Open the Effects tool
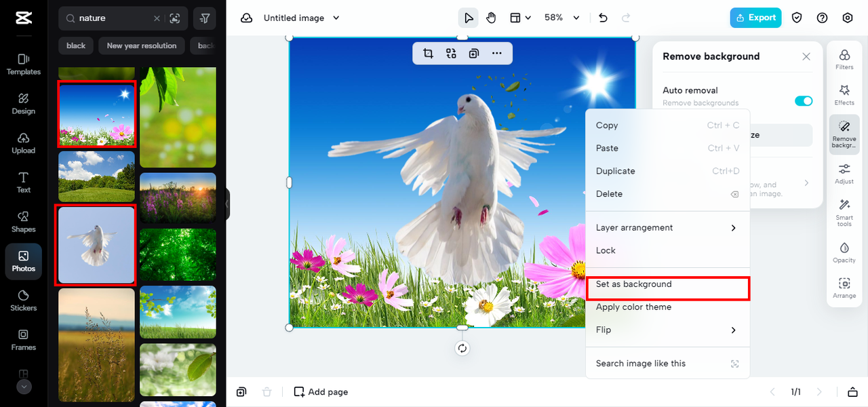The height and width of the screenshot is (407, 868). point(844,95)
